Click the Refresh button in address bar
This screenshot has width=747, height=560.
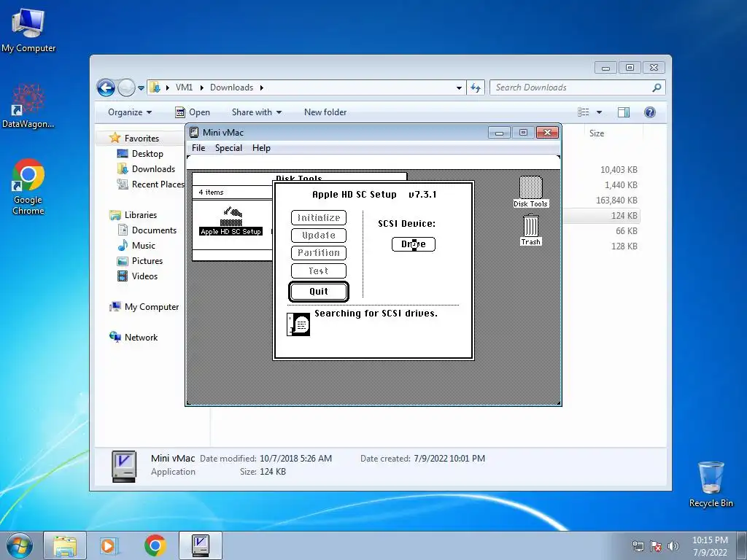tap(476, 87)
